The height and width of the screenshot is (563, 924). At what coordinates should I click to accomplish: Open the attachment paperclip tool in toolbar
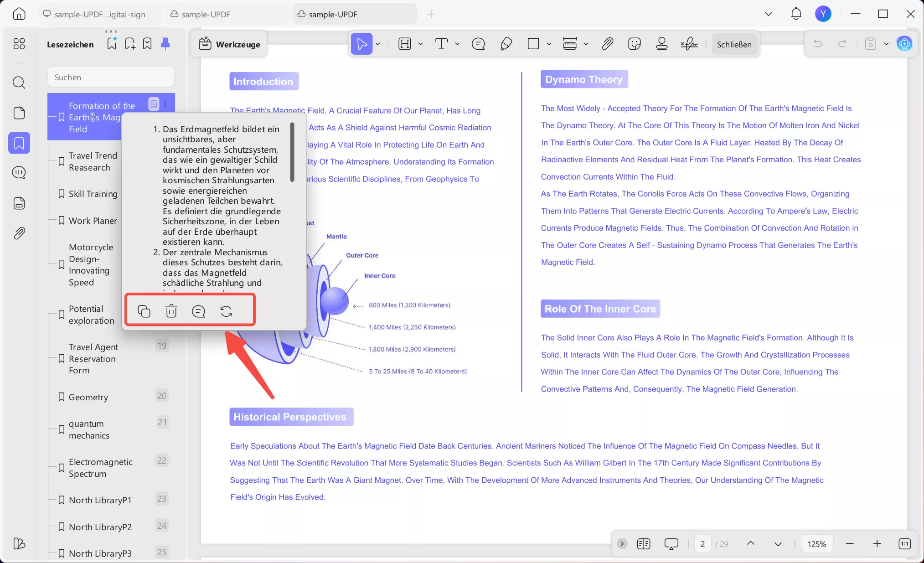pos(607,44)
